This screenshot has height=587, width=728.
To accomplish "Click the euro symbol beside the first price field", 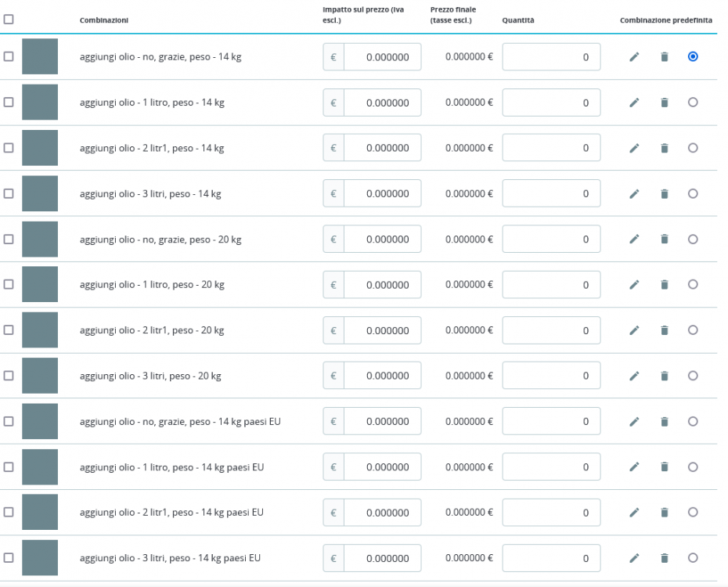I will tap(332, 56).
